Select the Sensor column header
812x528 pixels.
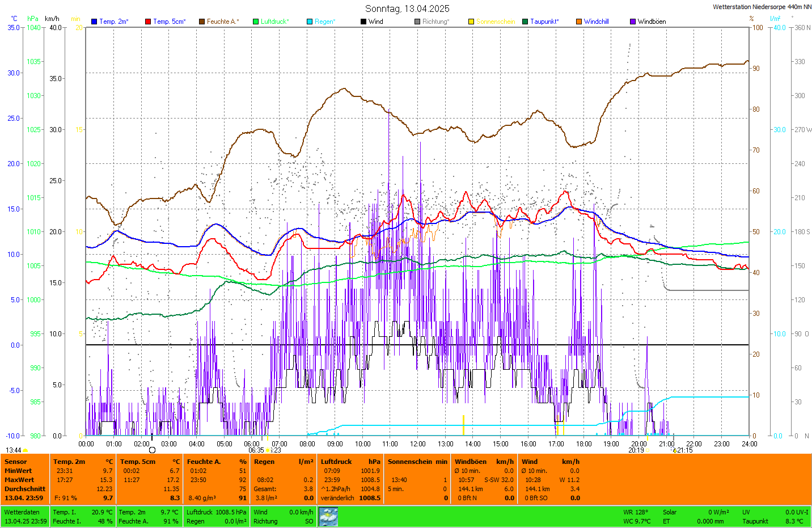coord(16,462)
